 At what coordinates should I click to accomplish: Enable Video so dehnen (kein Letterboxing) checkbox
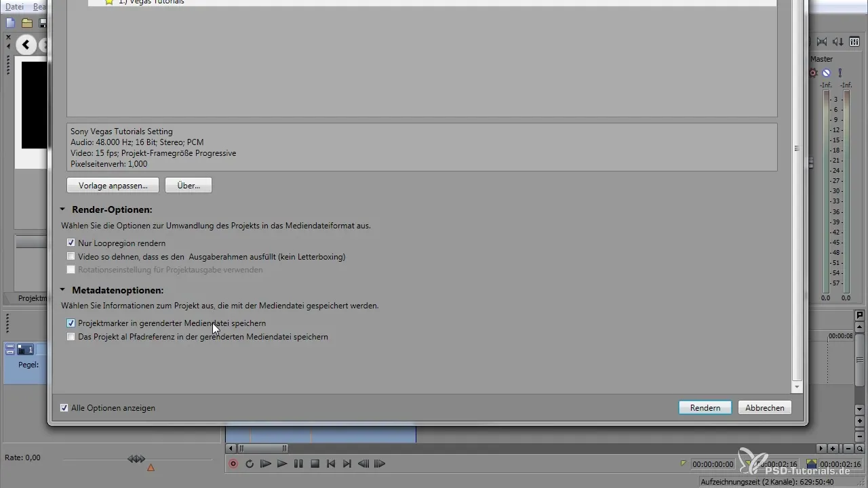[x=71, y=256]
